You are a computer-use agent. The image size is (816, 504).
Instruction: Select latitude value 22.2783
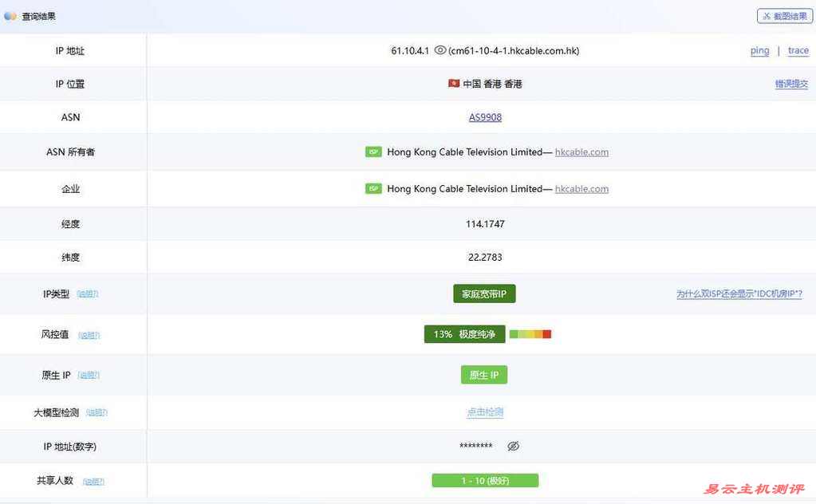pos(485,257)
